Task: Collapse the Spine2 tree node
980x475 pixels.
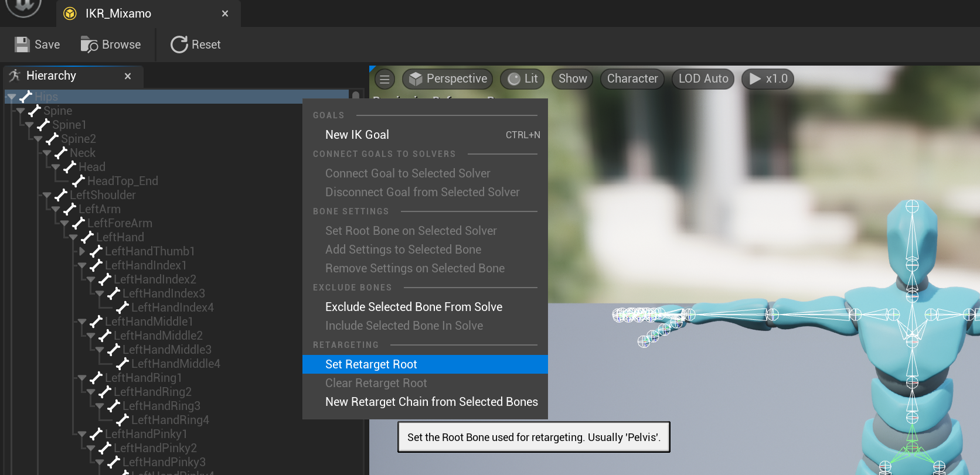Action: tap(38, 139)
